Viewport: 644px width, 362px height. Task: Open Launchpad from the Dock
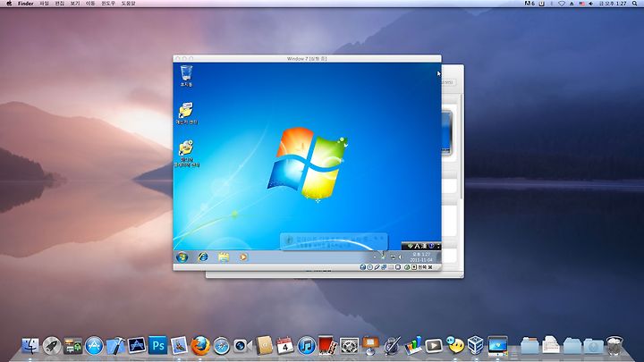click(52, 346)
